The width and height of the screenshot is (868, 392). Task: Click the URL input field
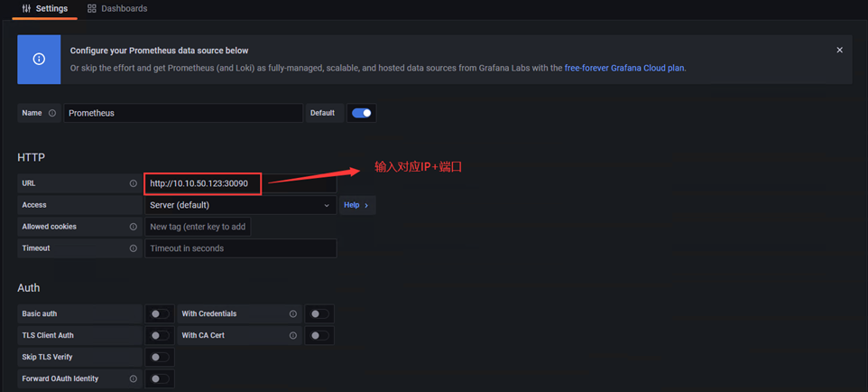coord(240,183)
